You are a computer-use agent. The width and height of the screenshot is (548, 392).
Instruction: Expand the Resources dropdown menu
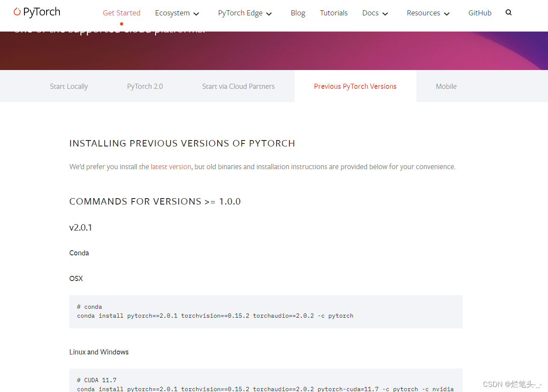pos(428,13)
